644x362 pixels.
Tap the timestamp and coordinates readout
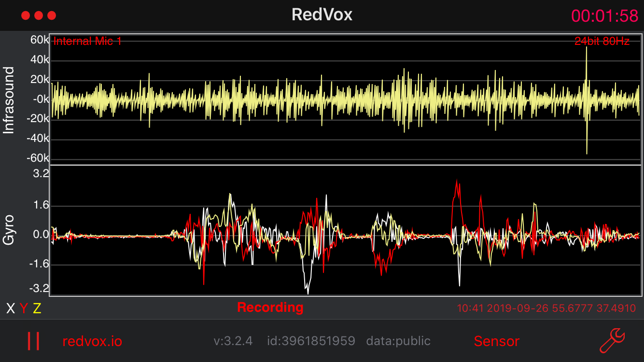pos(546,308)
